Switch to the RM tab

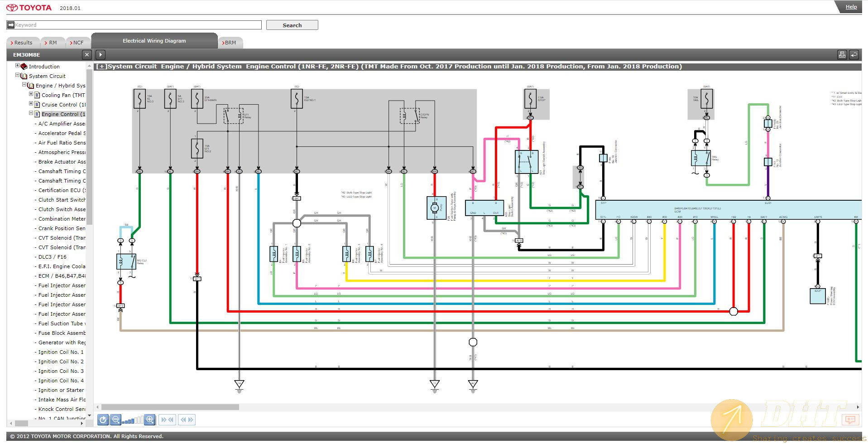(x=53, y=43)
